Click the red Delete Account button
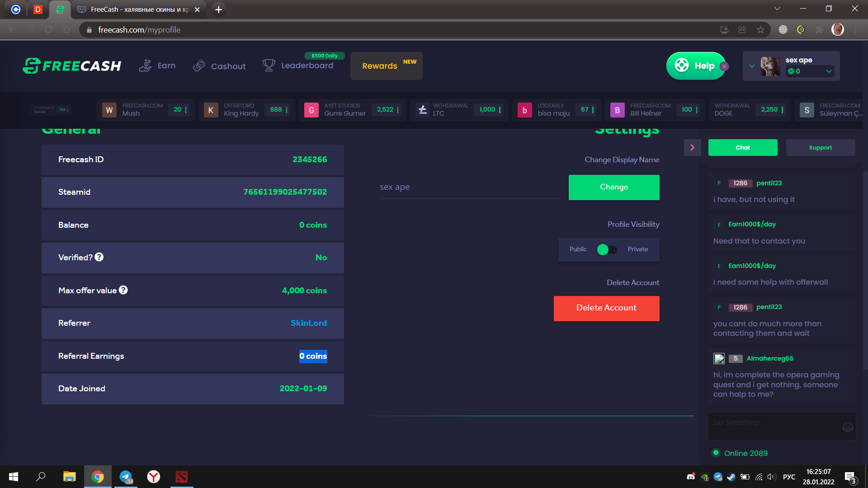Viewport: 868px width, 488px height. coord(607,308)
